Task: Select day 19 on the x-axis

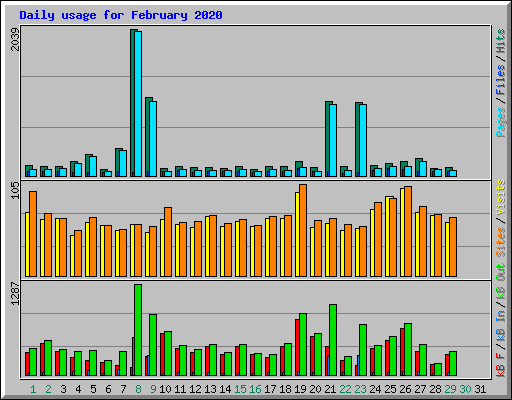Action: 300,389
